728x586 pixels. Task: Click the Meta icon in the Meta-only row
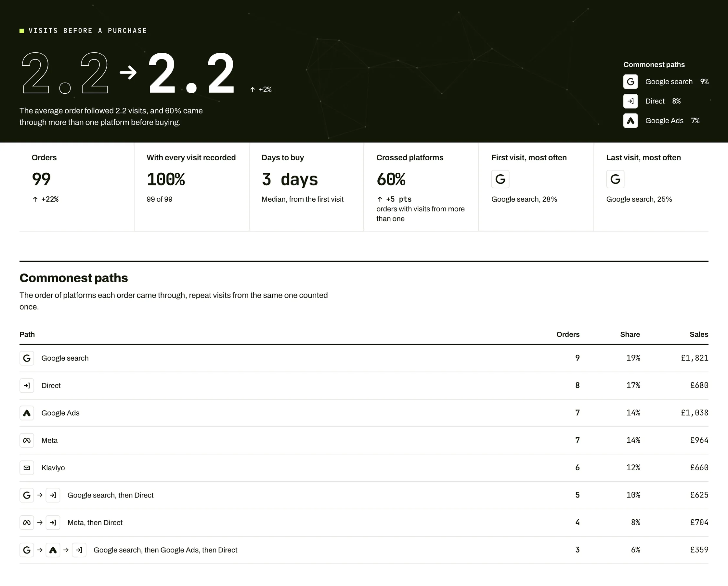tap(27, 440)
